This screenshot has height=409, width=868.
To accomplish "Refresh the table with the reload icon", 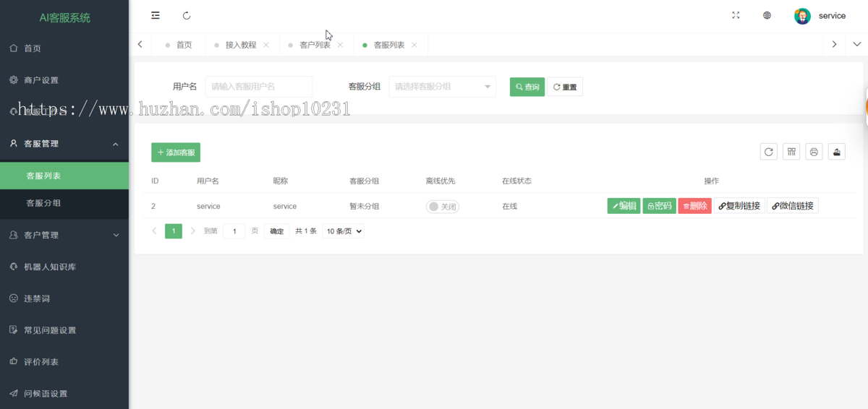I will (769, 152).
